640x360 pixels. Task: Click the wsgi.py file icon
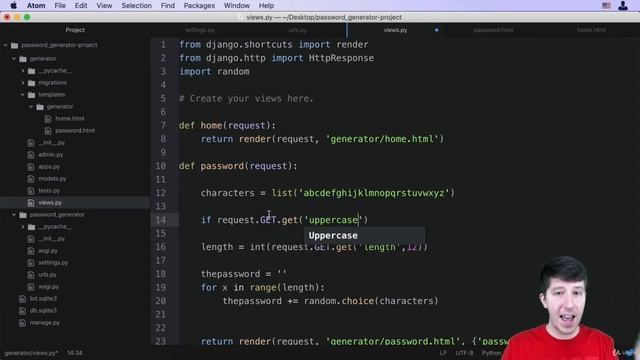point(31,287)
